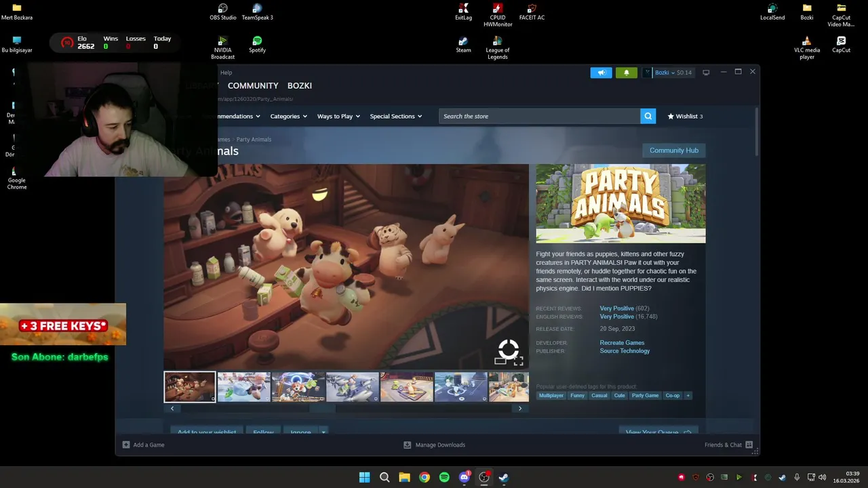The image size is (868, 488).
Task: Open CapCut Video Maker desktop folder
Action: 841,15
